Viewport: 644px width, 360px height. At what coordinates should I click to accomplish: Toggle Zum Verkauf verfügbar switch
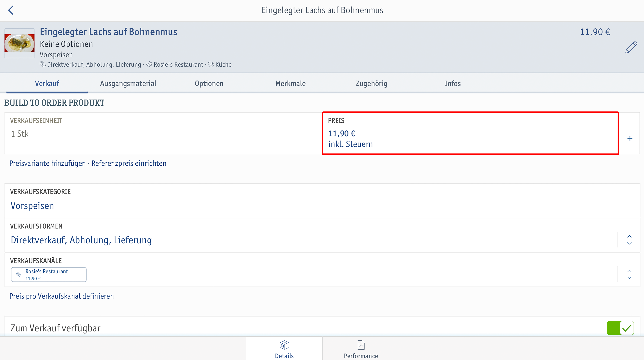(620, 328)
